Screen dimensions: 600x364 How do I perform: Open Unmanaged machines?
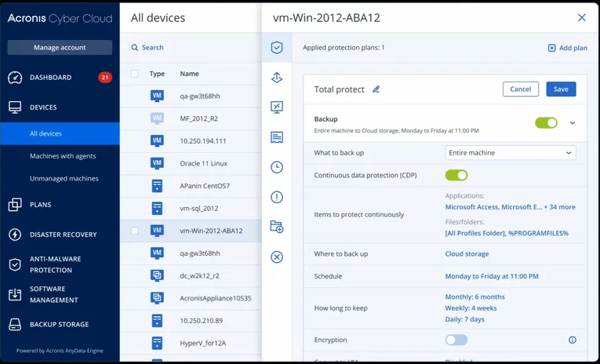point(64,178)
